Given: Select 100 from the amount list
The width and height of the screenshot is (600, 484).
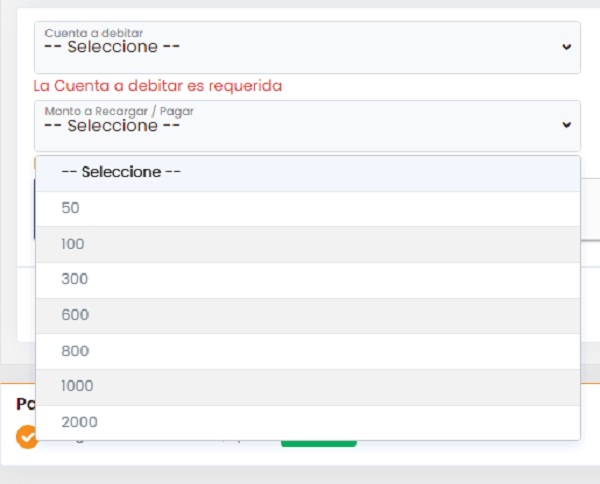Looking at the screenshot, I should pos(308,244).
